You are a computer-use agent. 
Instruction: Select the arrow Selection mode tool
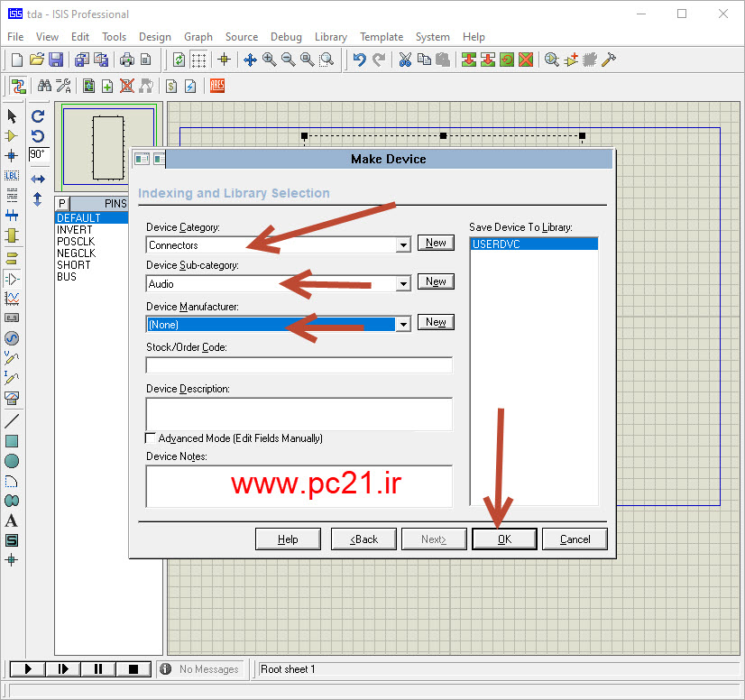pyautogui.click(x=12, y=116)
